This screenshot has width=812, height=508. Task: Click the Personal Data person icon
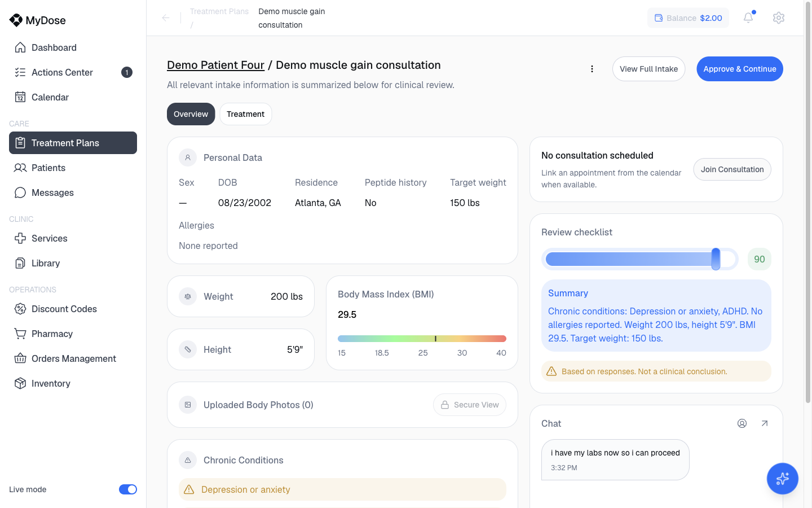pyautogui.click(x=188, y=157)
